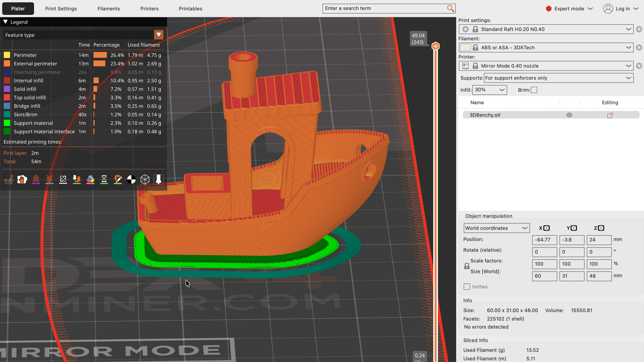The width and height of the screenshot is (644, 362).
Task: Switch to the Plater tab
Action: coord(18,9)
